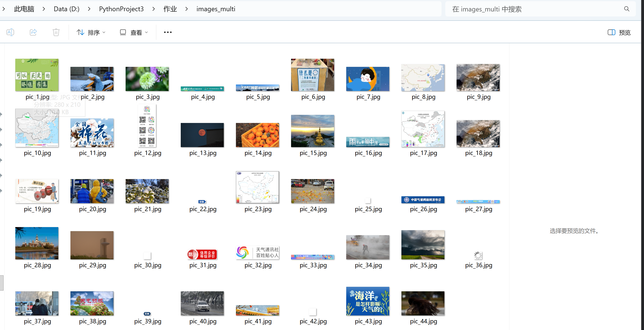Viewport: 644px width, 330px height.
Task: Open the view dropdown
Action: pyautogui.click(x=134, y=32)
